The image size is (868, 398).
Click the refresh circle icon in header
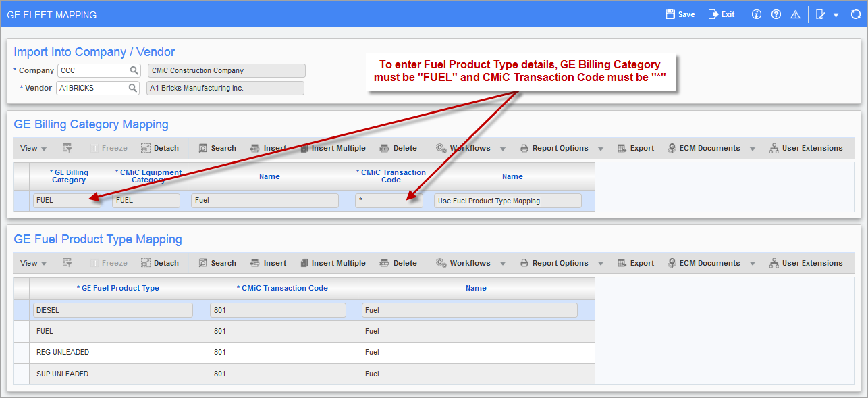coord(856,14)
